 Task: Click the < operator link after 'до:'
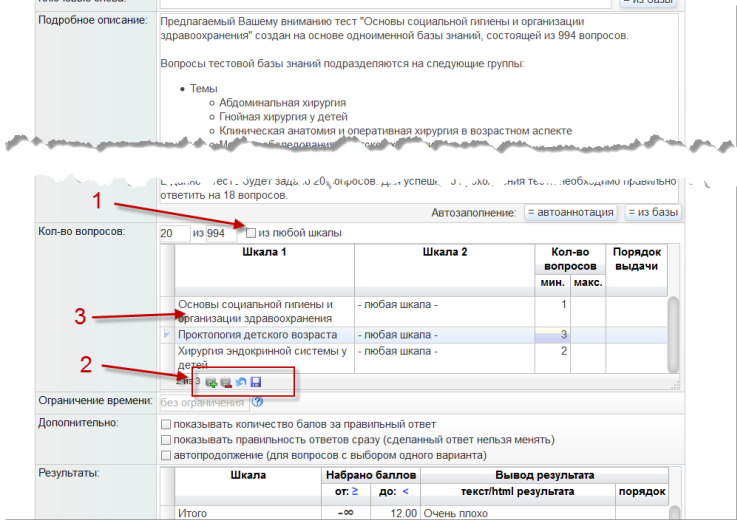[405, 491]
